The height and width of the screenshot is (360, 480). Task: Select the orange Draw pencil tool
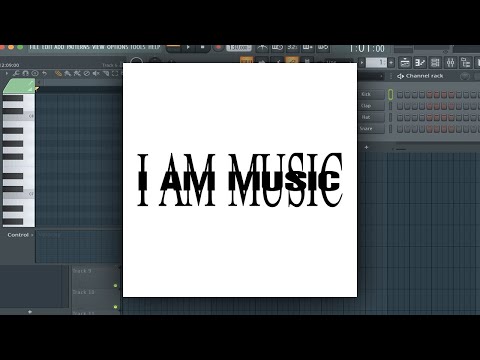tap(58, 73)
